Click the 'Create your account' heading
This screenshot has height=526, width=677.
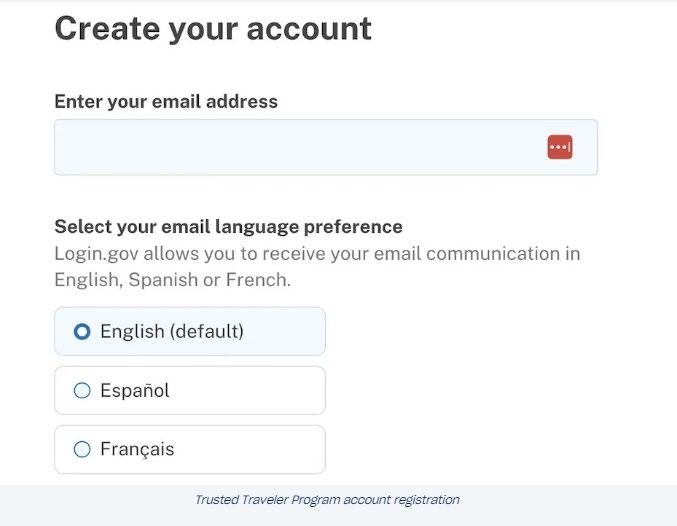click(x=213, y=28)
